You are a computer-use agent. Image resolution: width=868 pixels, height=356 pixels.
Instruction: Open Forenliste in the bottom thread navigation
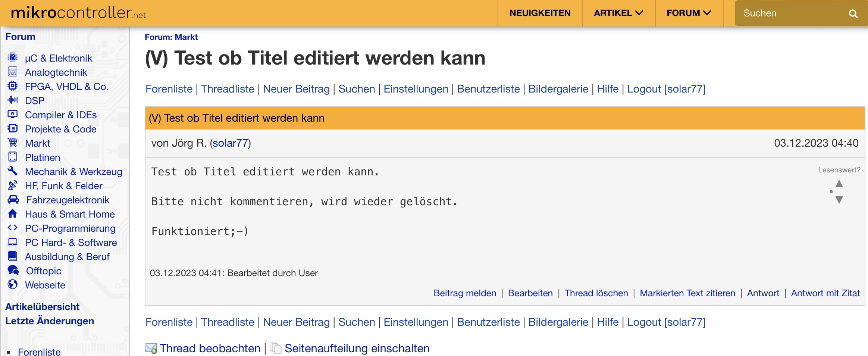point(169,322)
